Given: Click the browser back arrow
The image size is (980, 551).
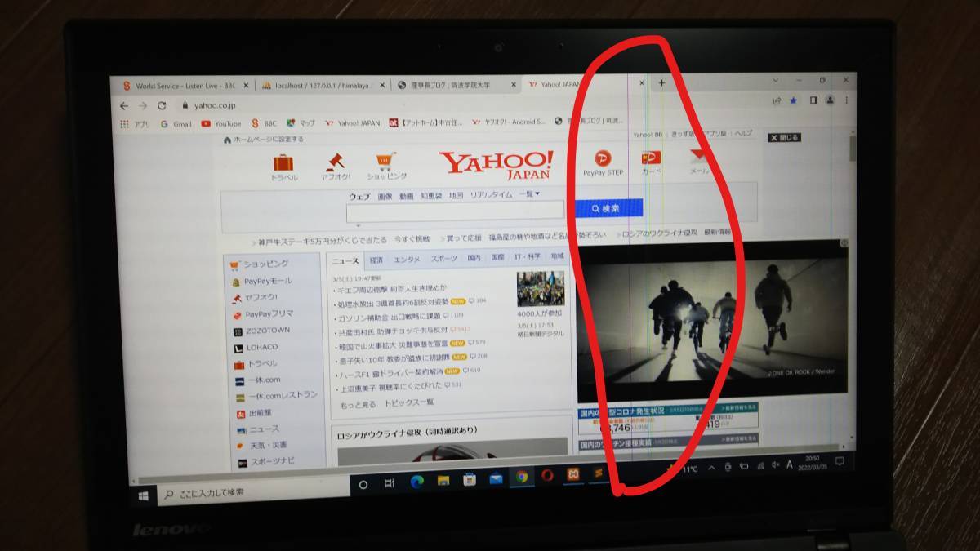Looking at the screenshot, I should coord(124,106).
